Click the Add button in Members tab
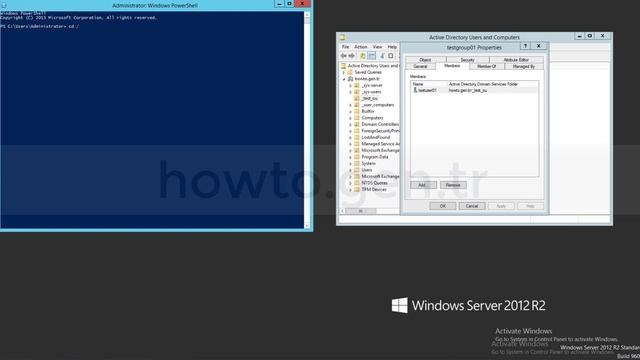The width and height of the screenshot is (640, 360). [x=423, y=185]
